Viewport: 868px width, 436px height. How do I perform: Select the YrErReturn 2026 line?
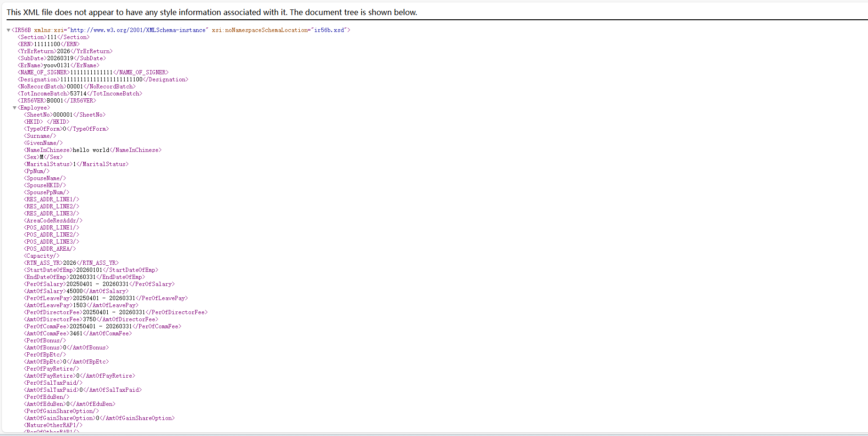pyautogui.click(x=65, y=51)
